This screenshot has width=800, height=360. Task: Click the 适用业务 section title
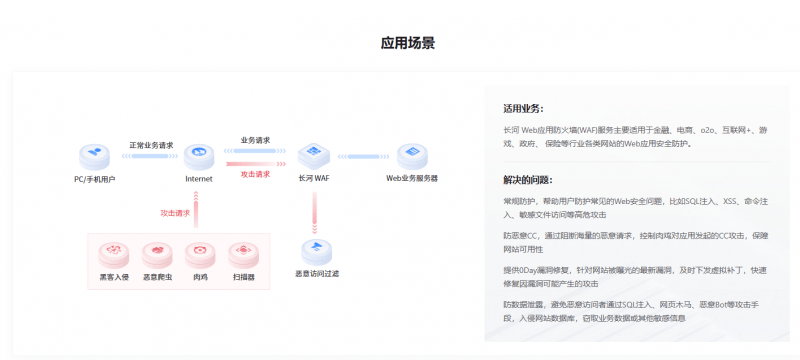tap(523, 109)
